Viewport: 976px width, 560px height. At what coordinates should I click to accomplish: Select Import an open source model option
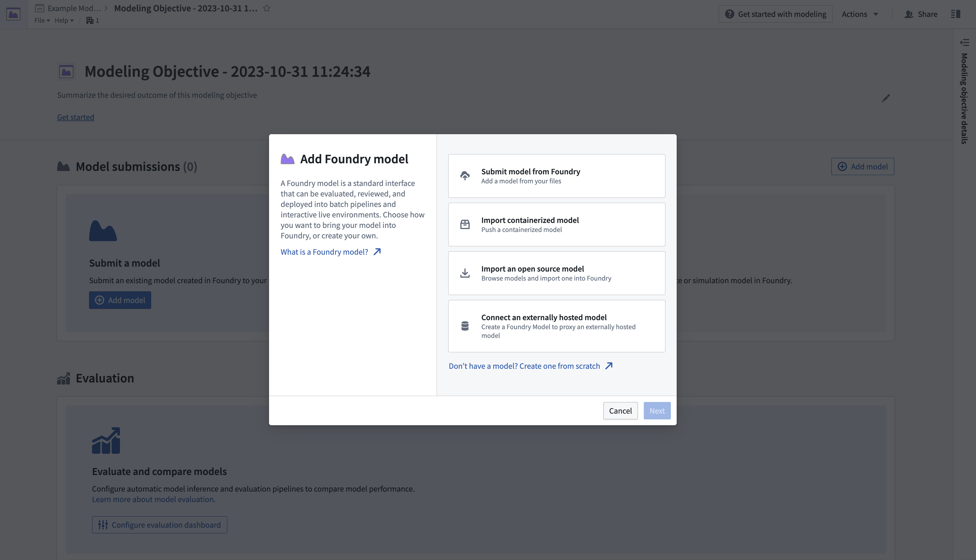click(x=557, y=273)
